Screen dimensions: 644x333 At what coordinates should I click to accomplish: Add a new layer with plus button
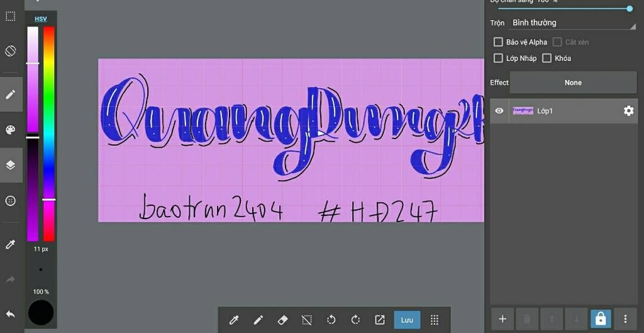(x=502, y=319)
